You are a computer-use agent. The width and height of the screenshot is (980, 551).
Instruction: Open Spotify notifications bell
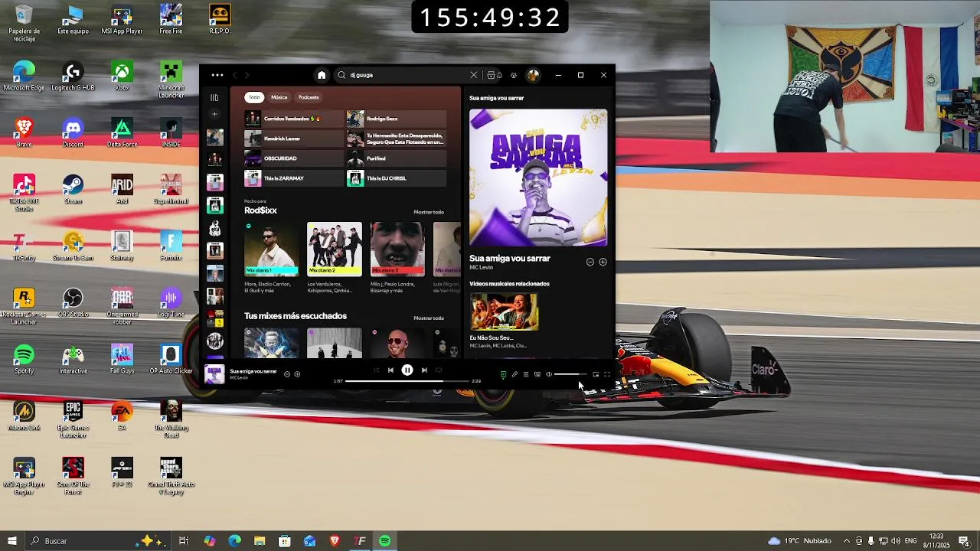click(499, 75)
